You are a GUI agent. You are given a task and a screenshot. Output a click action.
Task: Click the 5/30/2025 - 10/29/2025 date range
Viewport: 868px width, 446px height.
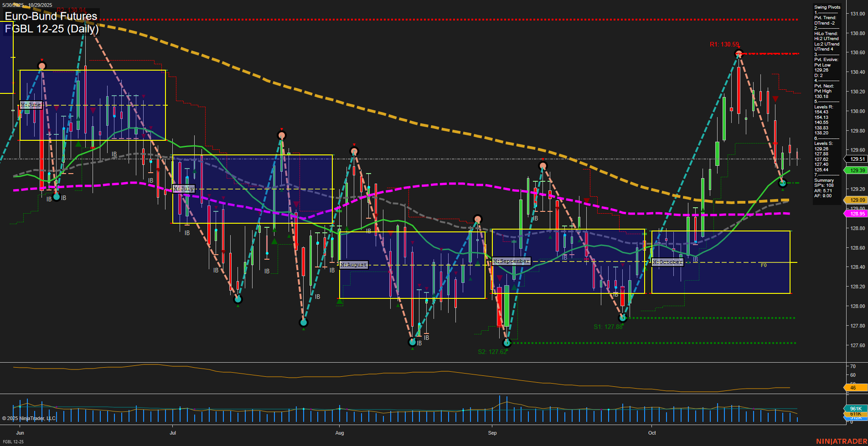tap(27, 5)
